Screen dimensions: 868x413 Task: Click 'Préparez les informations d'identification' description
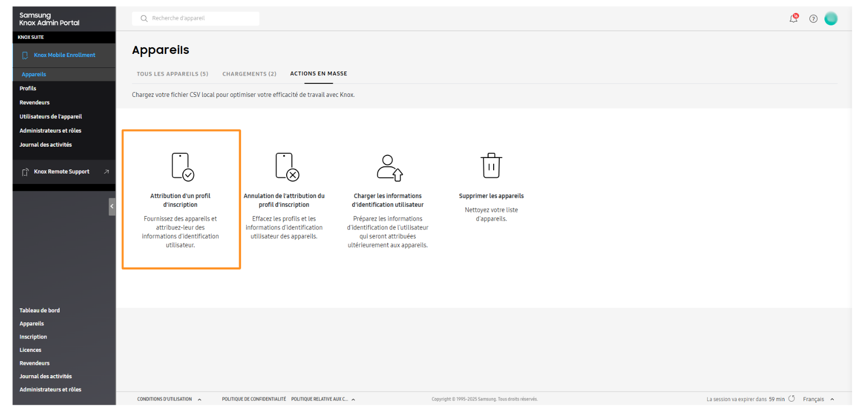pyautogui.click(x=388, y=232)
